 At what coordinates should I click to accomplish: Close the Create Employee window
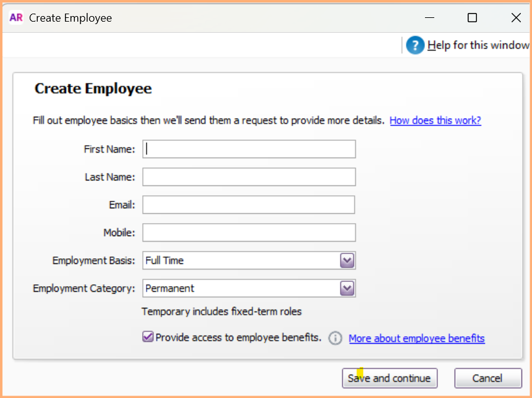coord(516,18)
